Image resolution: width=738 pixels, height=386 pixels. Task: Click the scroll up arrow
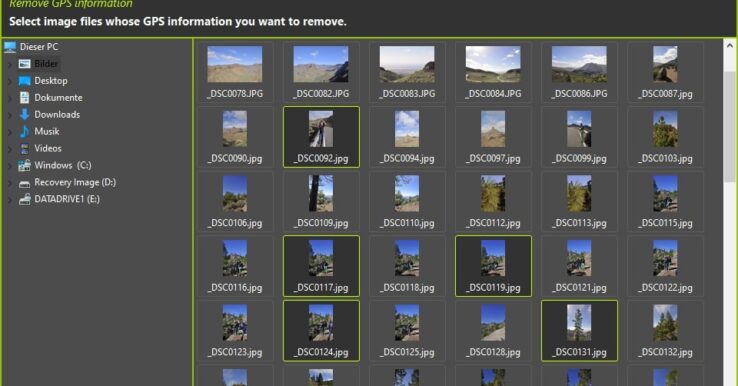(x=730, y=46)
